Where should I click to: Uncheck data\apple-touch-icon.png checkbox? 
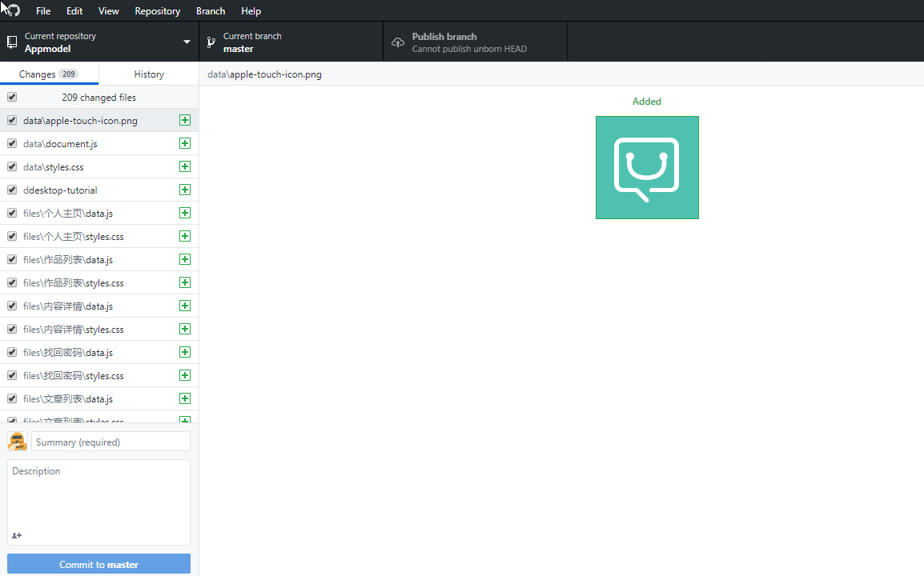pos(12,120)
